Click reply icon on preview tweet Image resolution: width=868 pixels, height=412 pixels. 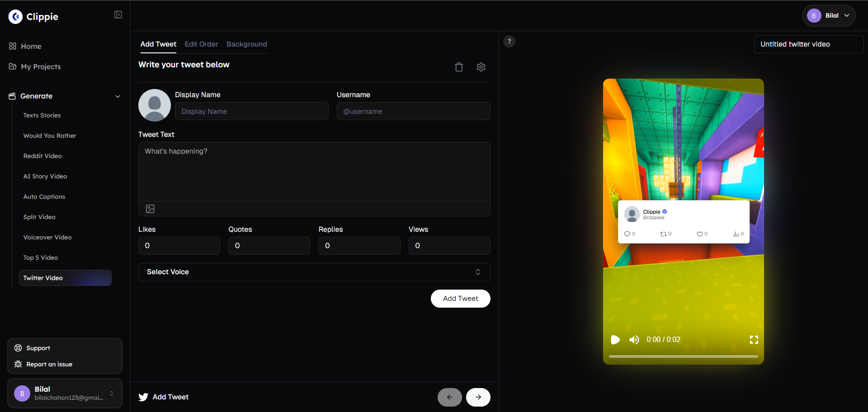coord(627,234)
